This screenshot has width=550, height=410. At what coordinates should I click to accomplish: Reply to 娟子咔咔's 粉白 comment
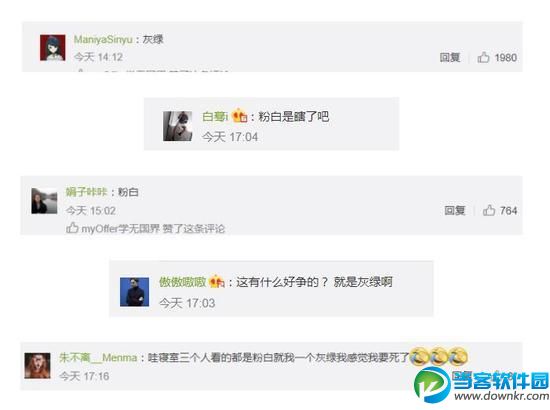(455, 210)
